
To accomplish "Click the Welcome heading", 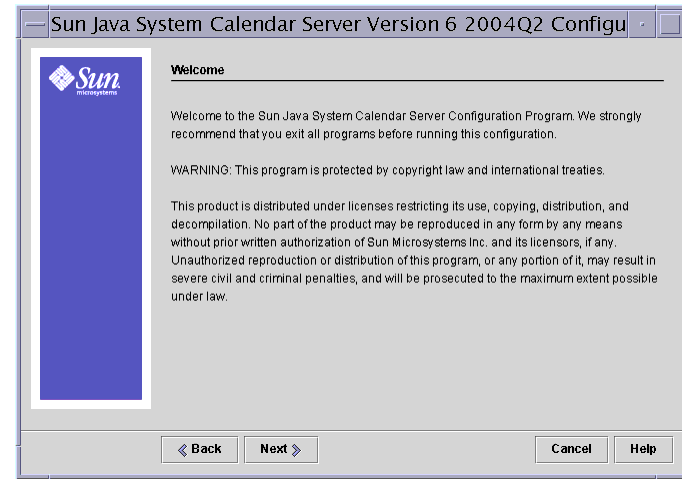I will point(197,70).
